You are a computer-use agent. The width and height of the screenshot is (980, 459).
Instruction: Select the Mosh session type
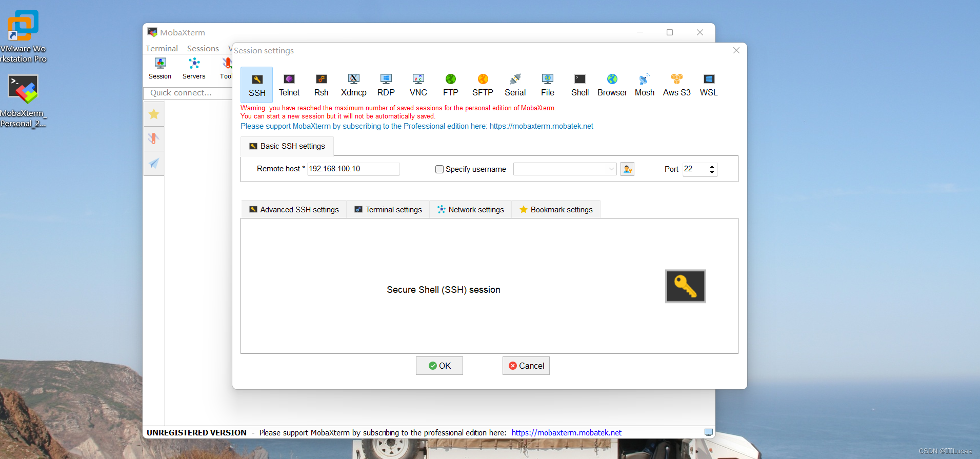point(645,85)
